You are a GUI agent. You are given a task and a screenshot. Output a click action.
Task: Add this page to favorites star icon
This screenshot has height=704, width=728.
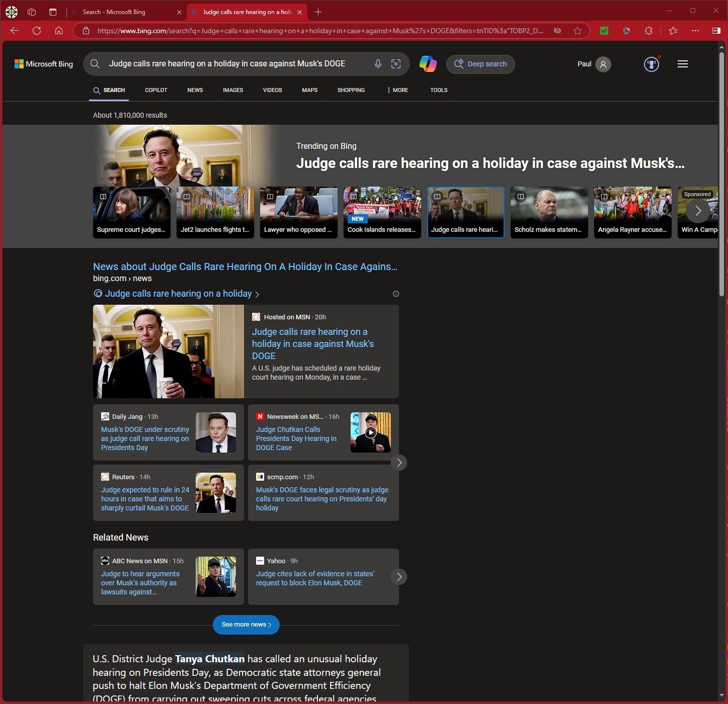(x=578, y=31)
